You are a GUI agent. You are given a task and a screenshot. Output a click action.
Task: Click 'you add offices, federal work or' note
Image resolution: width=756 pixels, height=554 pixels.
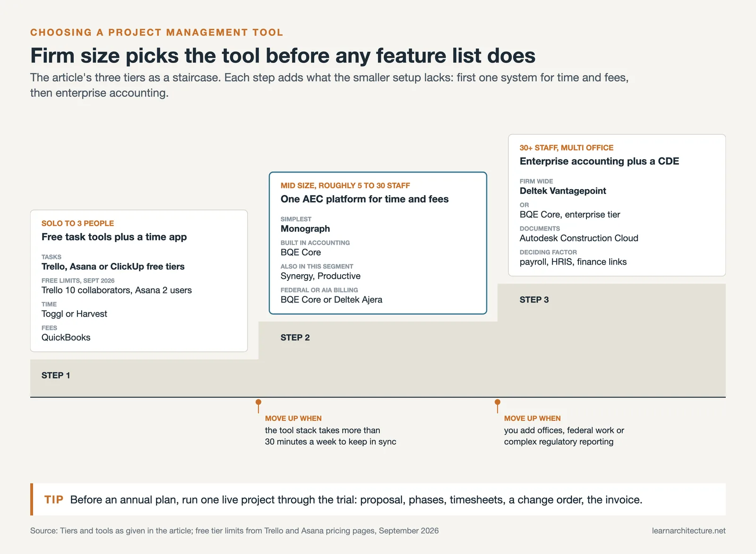564,430
